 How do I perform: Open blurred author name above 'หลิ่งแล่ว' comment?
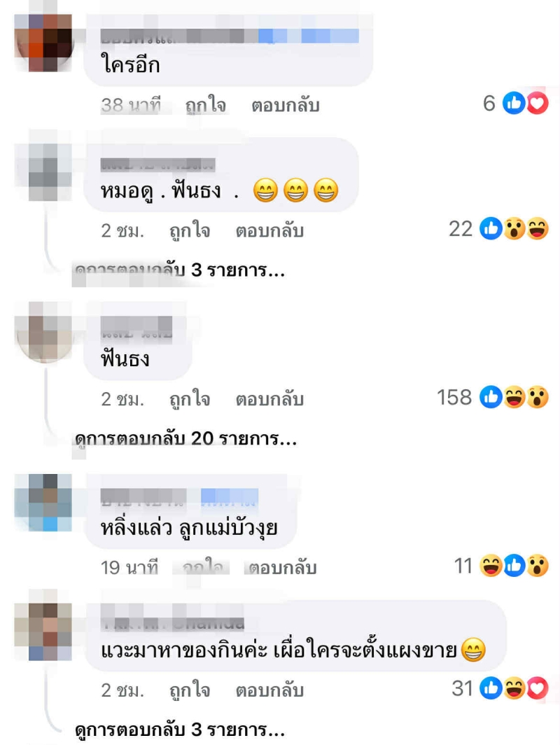click(x=179, y=497)
